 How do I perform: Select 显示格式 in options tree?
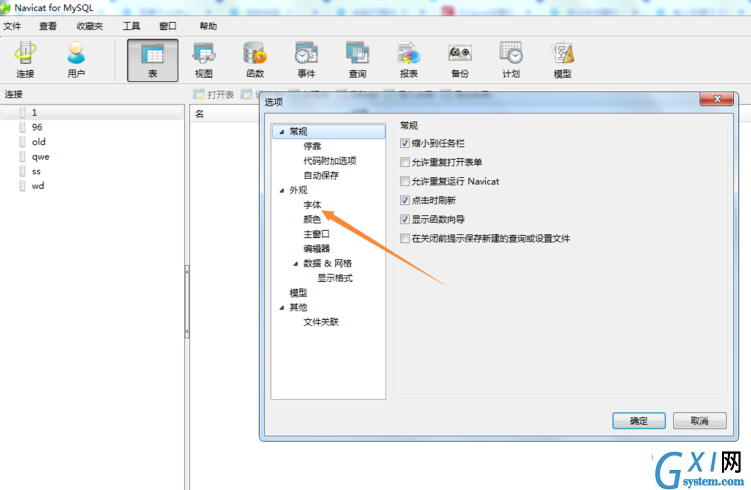pyautogui.click(x=335, y=278)
